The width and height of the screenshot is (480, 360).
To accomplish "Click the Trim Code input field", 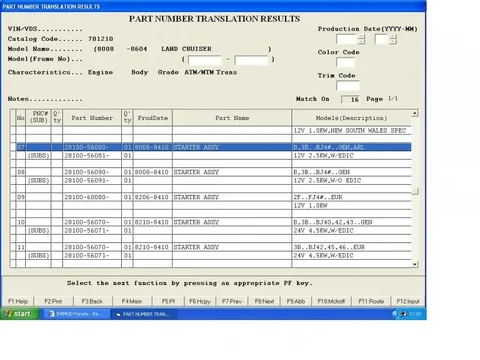I will click(348, 86).
